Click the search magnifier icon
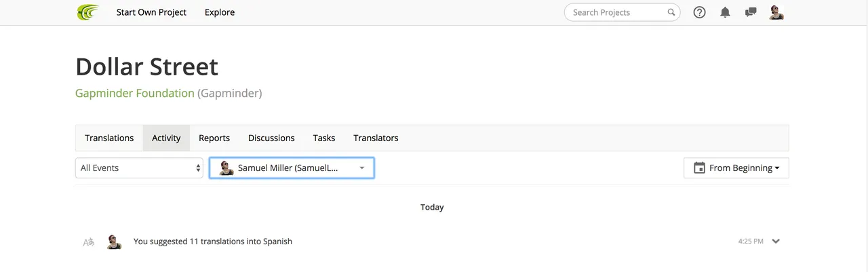 pos(671,12)
